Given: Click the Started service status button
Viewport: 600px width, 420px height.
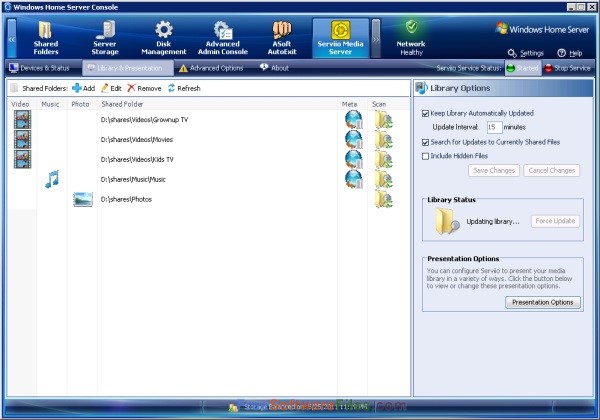Looking at the screenshot, I should pos(523,68).
